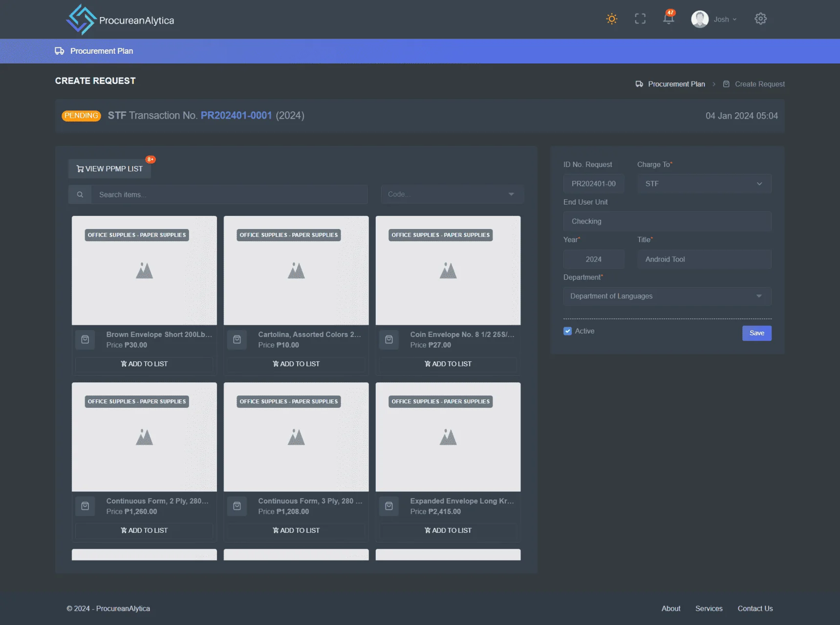The image size is (840, 625).
Task: Open Brown Envelope Short product image
Action: pyautogui.click(x=144, y=271)
